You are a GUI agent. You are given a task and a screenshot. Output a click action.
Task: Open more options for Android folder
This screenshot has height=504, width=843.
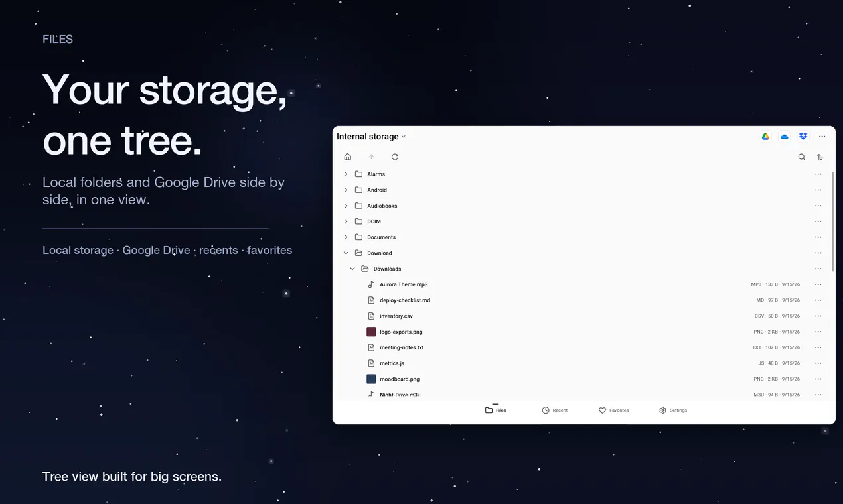(x=818, y=190)
